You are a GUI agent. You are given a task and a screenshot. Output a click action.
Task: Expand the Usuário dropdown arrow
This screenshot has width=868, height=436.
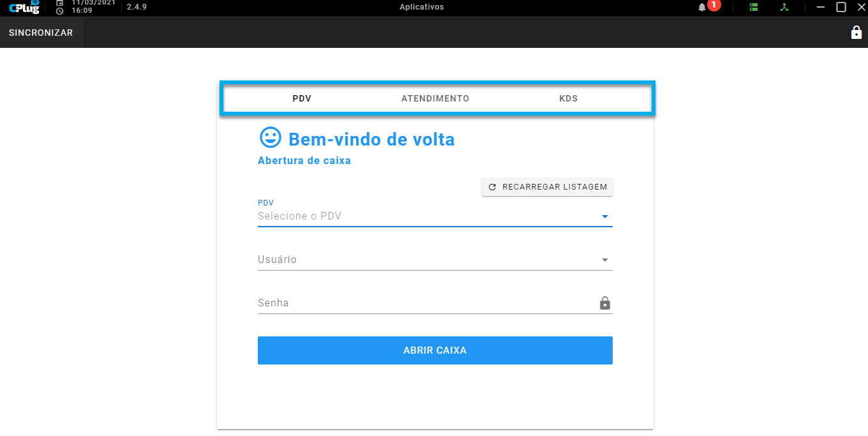point(604,260)
